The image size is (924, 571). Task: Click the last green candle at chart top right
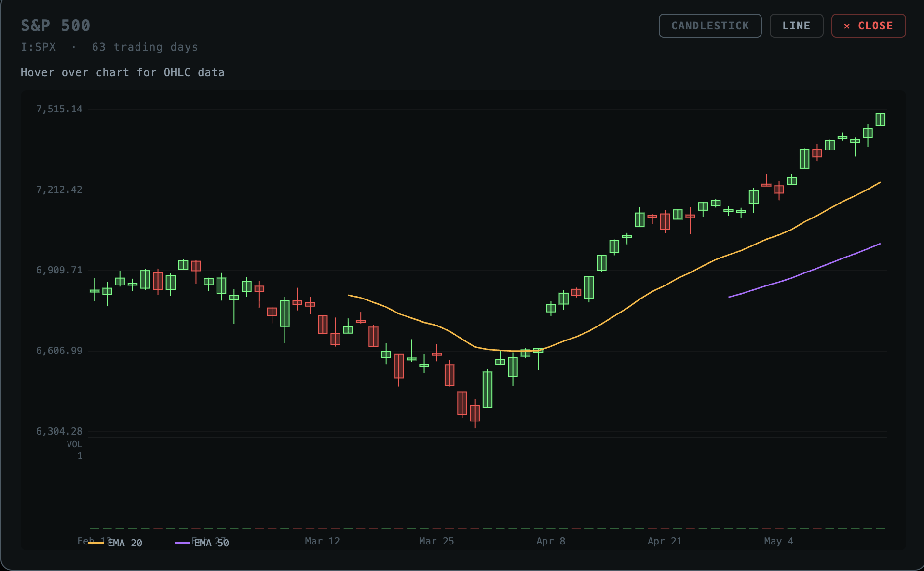(x=881, y=120)
